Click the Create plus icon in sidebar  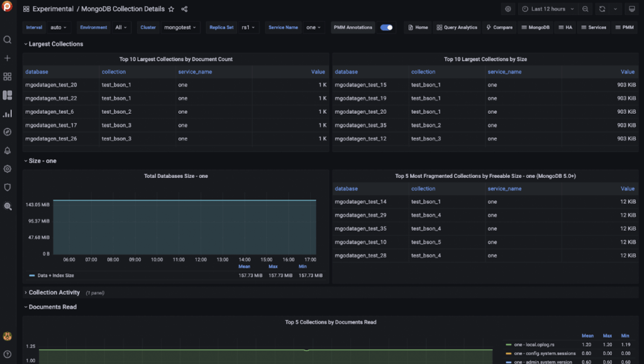[x=8, y=57]
